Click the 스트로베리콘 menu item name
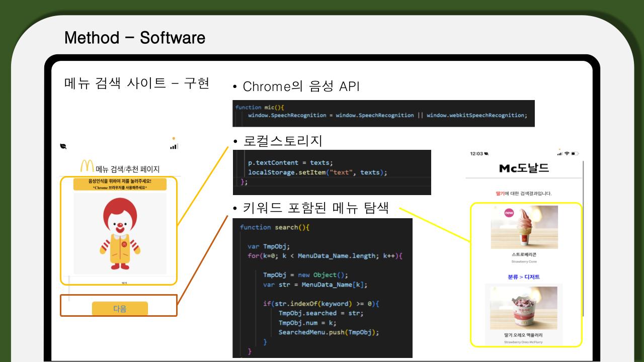Viewport: 644px width, 362px height. (x=524, y=254)
